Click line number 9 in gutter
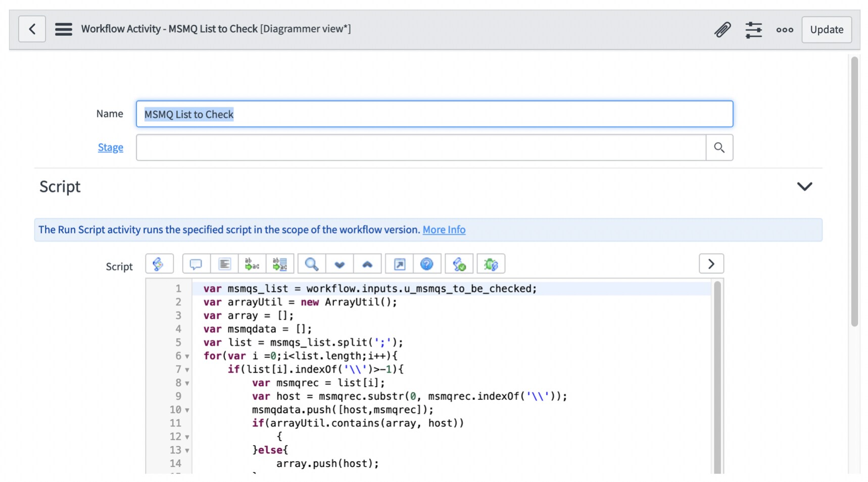This screenshot has height=482, width=868. [x=178, y=397]
